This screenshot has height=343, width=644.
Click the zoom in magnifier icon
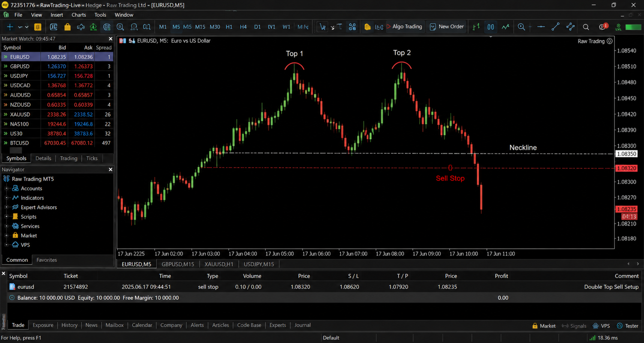tap(521, 27)
